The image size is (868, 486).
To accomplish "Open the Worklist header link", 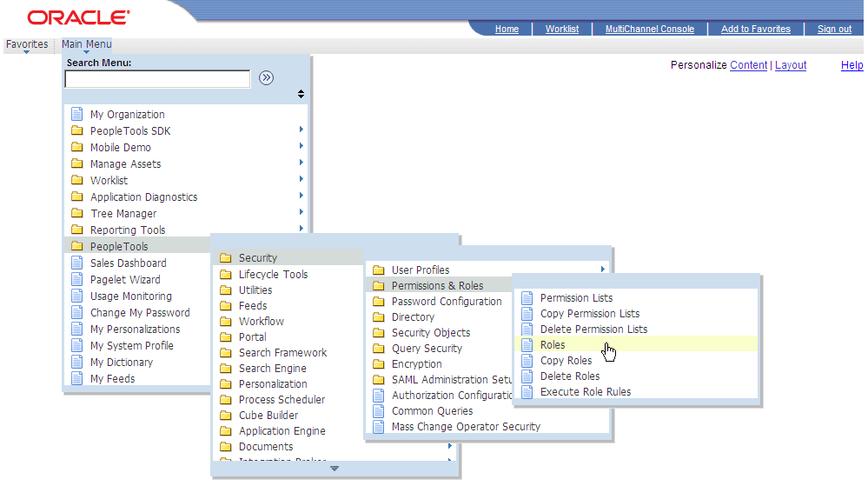I will (562, 29).
